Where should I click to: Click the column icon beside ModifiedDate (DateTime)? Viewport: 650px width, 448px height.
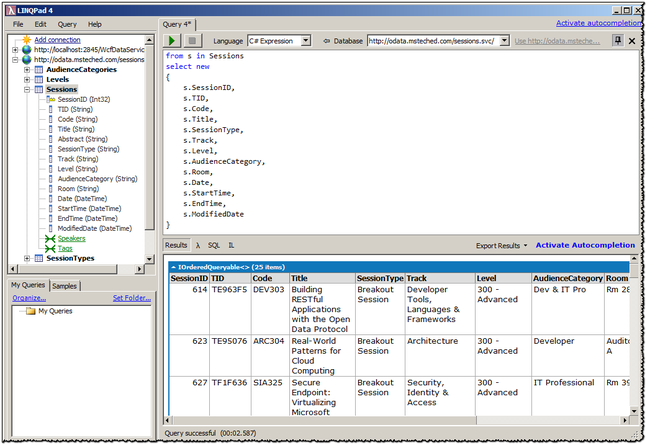(x=51, y=229)
